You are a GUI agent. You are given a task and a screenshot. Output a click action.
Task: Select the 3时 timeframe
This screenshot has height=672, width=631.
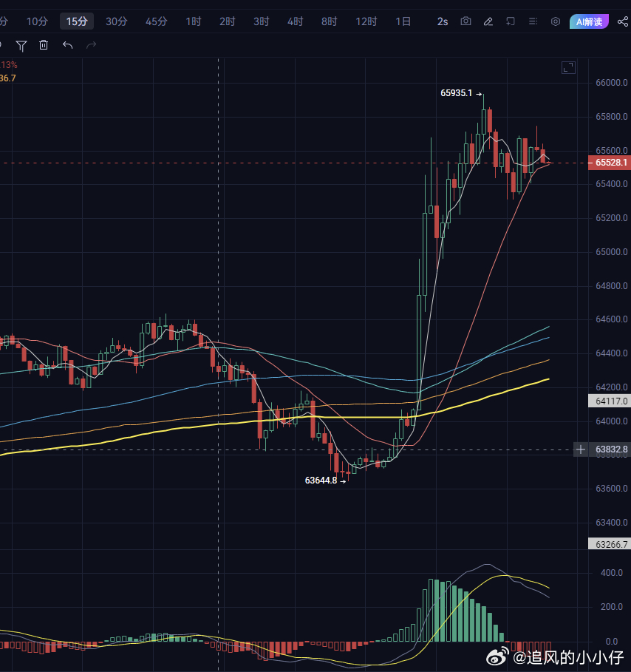coord(262,21)
